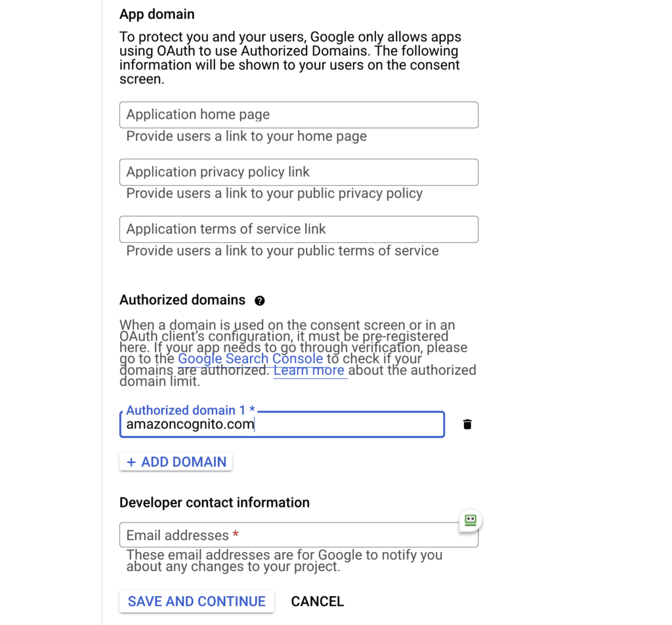Viewport: 672px width, 625px height.
Task: Click the ADD DOMAIN button
Action: tap(176, 462)
